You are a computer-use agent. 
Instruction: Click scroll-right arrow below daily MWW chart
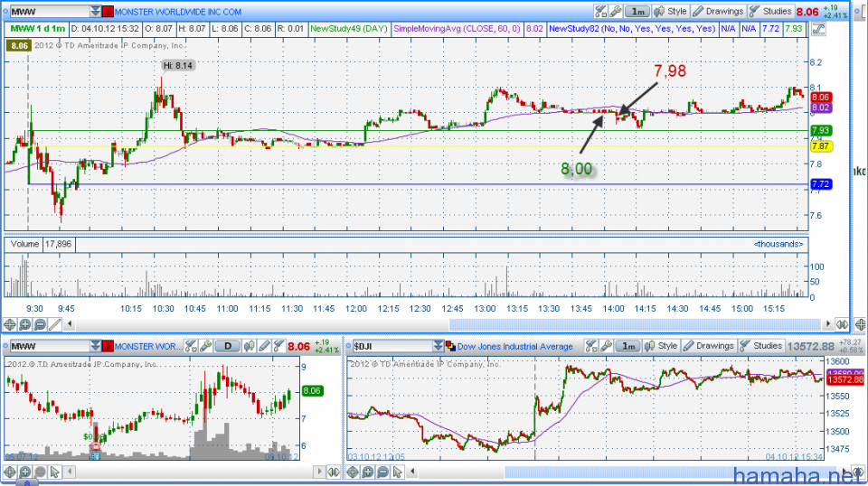(x=319, y=472)
